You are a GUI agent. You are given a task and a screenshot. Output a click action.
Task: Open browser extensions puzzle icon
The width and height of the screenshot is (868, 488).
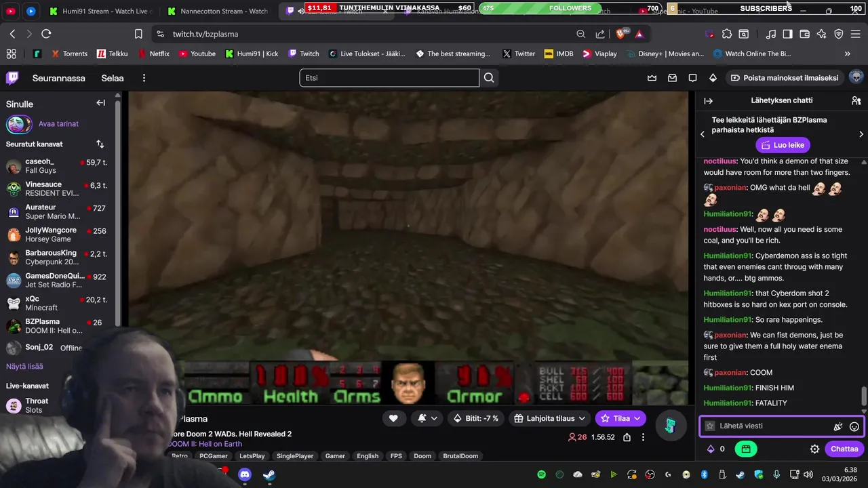pyautogui.click(x=727, y=34)
